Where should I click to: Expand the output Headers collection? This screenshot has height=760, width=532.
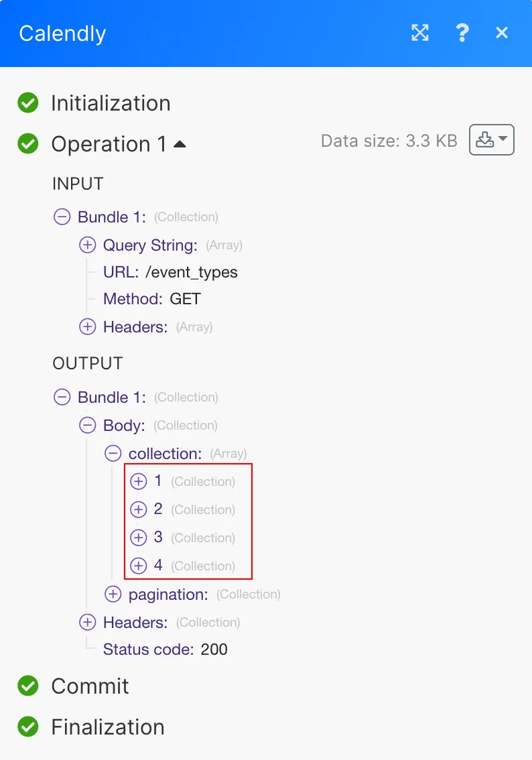88,623
